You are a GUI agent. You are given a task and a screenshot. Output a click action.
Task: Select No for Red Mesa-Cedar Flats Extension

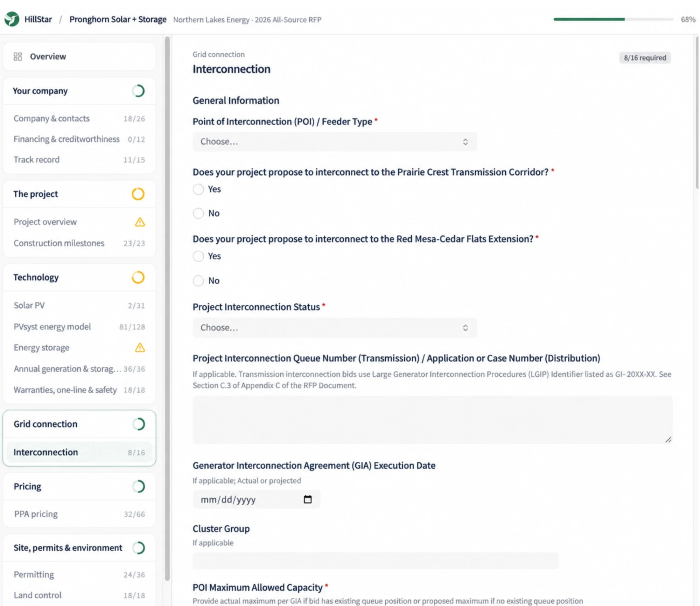[x=198, y=280]
